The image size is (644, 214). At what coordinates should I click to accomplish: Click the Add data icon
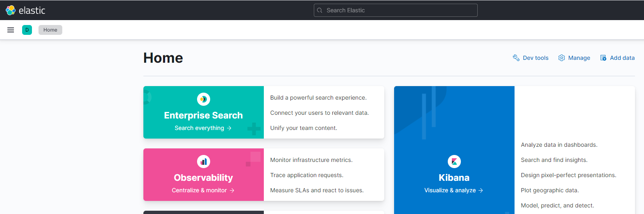(603, 58)
